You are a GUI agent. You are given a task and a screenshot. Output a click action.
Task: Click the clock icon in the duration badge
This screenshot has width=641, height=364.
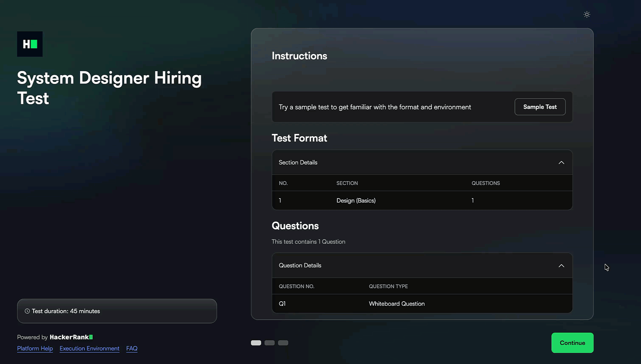27,311
